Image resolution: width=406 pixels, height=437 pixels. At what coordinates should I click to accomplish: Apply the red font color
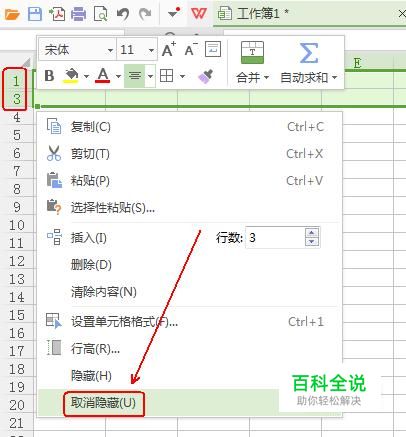(103, 76)
